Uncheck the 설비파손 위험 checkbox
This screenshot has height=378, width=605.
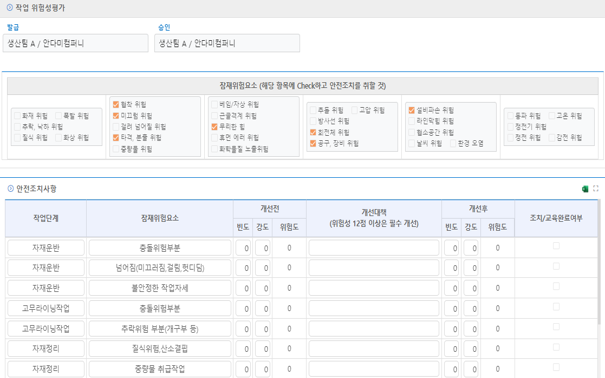point(412,110)
